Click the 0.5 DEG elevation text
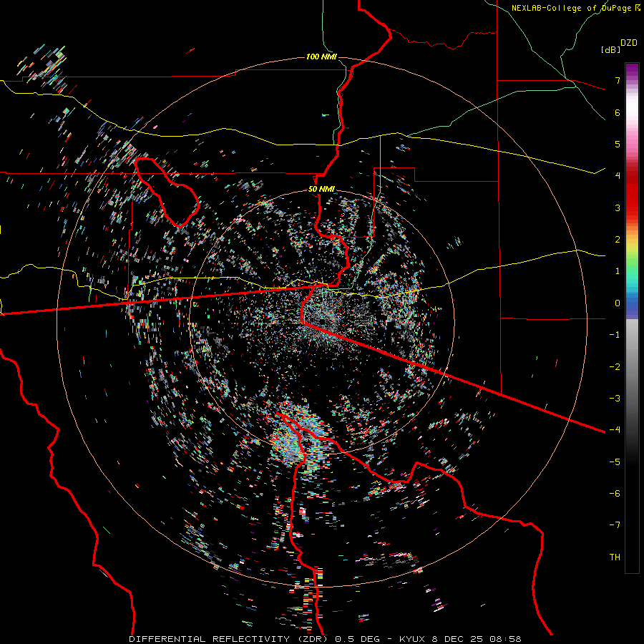The image size is (644, 644). tap(356, 639)
